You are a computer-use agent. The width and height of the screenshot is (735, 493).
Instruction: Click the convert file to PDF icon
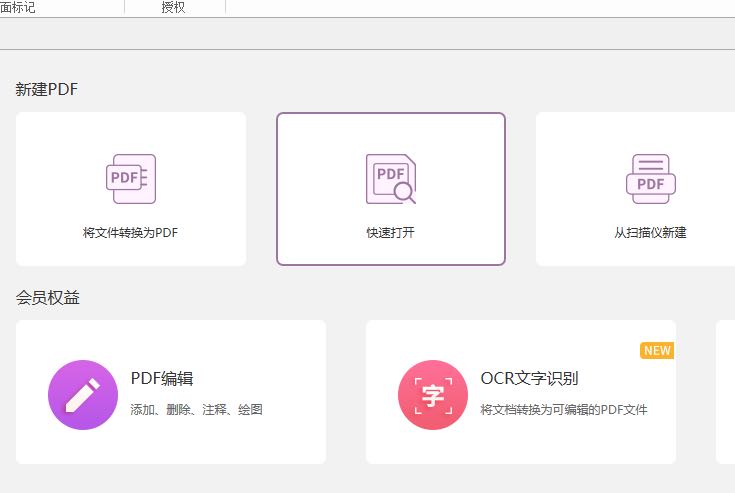[131, 179]
